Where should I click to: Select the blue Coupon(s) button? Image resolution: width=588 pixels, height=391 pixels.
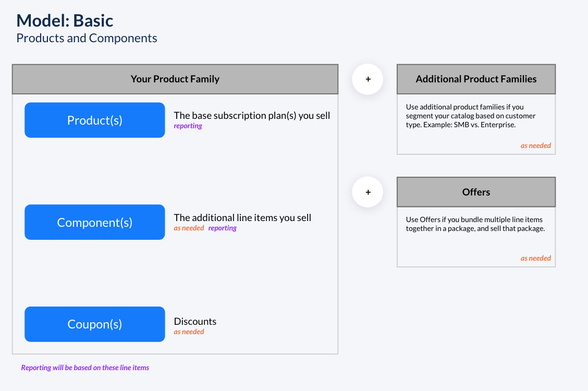coord(95,324)
